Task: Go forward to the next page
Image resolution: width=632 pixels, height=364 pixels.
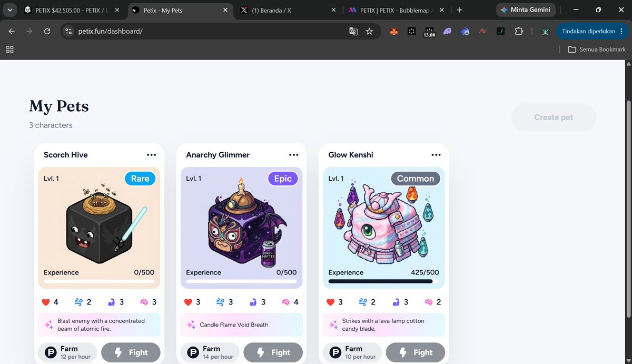Action: [29, 32]
